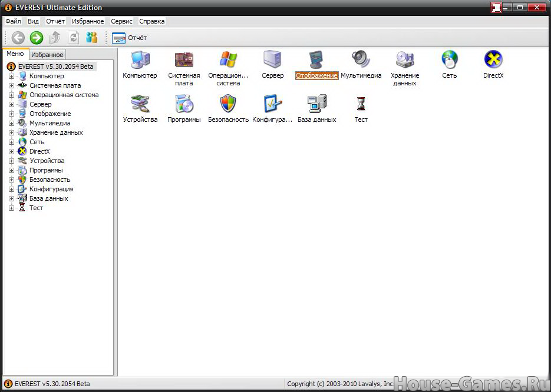Expand the Отображение tree node
This screenshot has width=551, height=392.
click(x=11, y=114)
